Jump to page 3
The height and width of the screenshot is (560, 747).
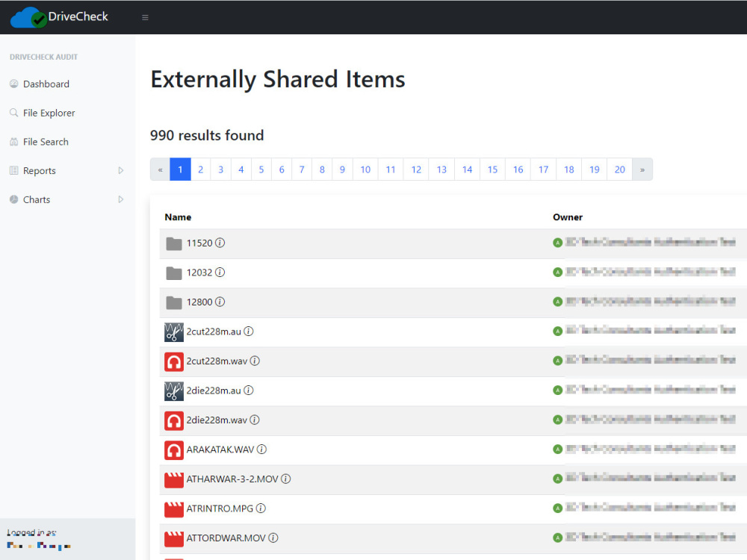coord(221,169)
